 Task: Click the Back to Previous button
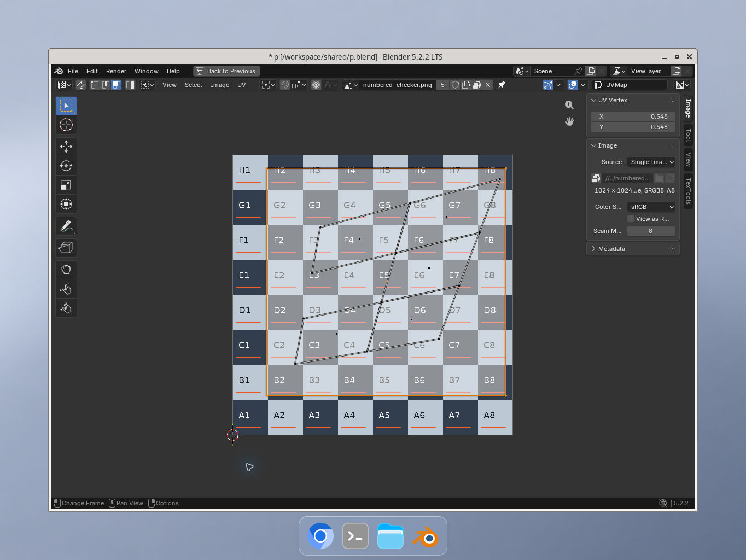[226, 71]
